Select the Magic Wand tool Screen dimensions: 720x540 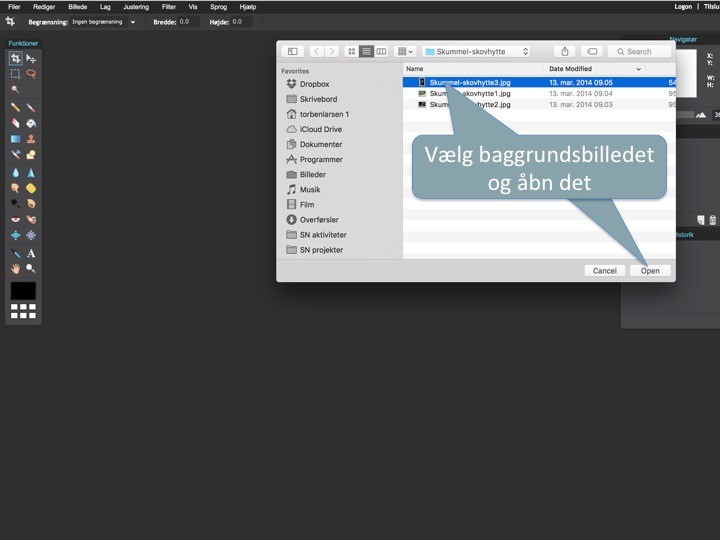click(x=15, y=90)
